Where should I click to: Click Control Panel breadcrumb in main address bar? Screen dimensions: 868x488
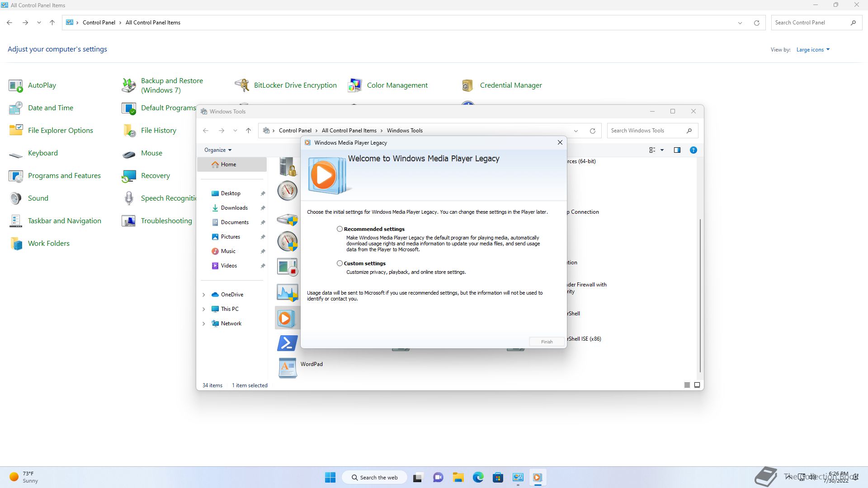pyautogui.click(x=99, y=23)
